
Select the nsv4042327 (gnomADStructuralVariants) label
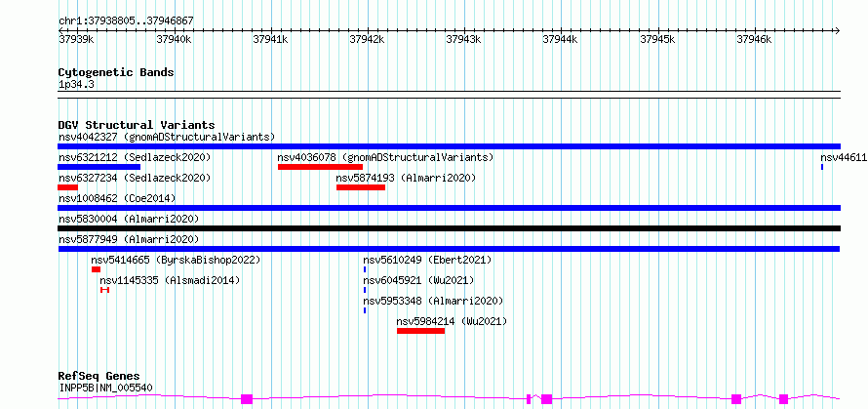point(167,137)
